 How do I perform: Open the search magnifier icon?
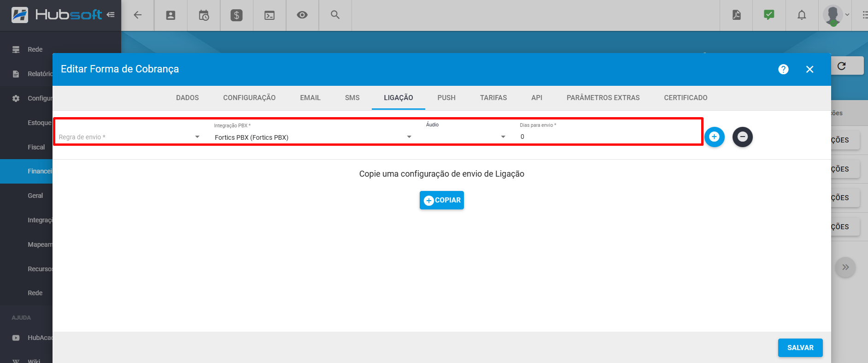[335, 15]
